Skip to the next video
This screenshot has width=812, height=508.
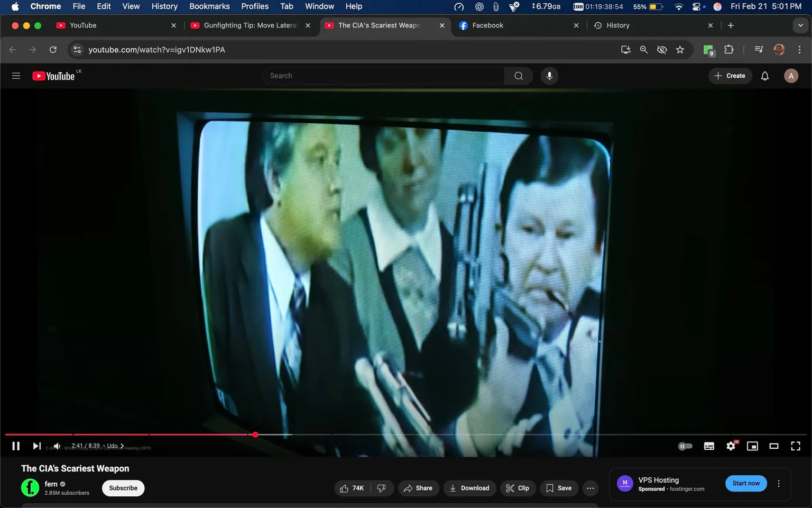click(36, 446)
